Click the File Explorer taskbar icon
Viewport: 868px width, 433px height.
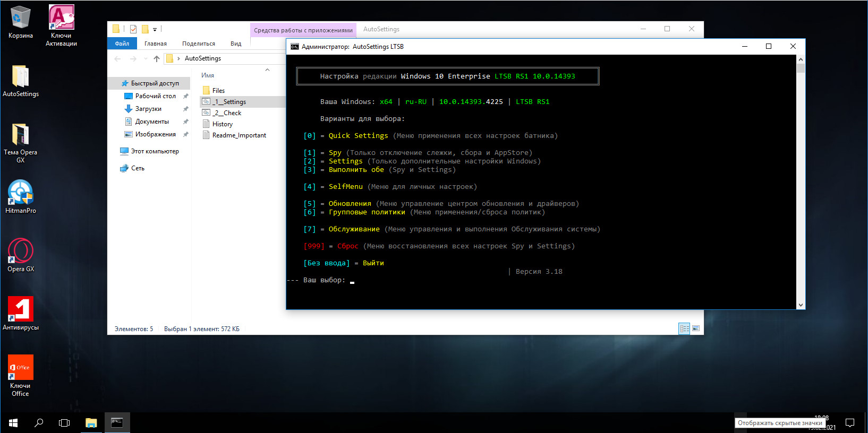[91, 423]
